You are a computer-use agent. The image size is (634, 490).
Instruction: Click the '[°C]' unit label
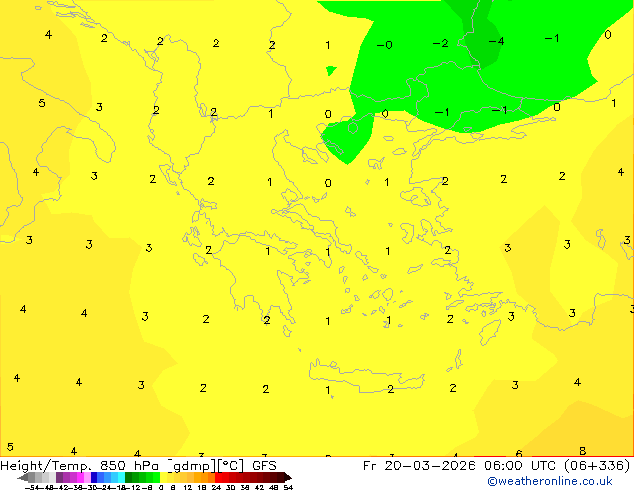[231, 466]
